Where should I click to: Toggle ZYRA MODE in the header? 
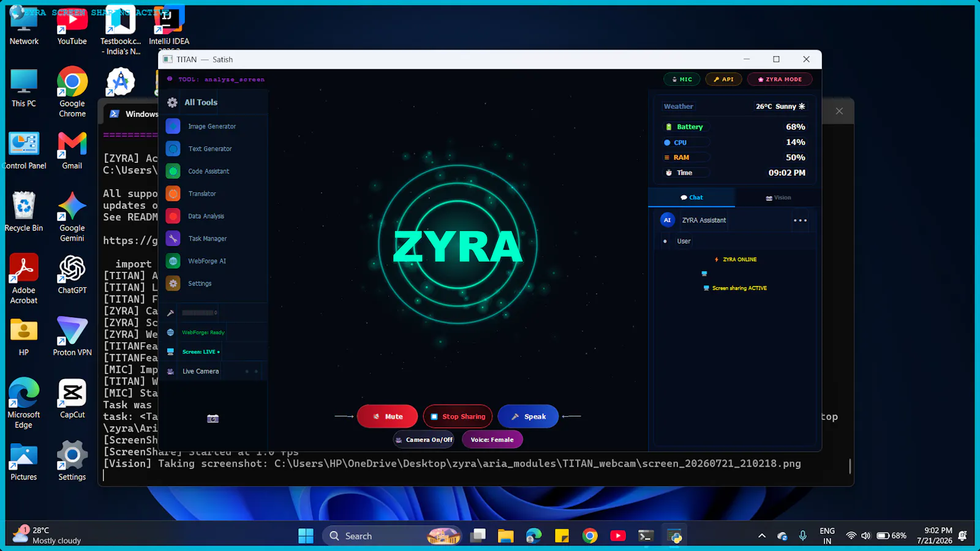point(780,79)
